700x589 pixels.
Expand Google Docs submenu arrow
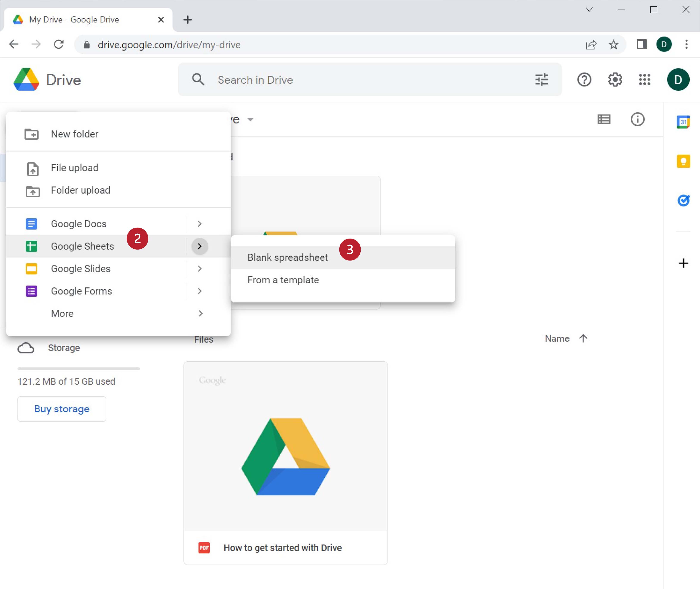pyautogui.click(x=200, y=224)
